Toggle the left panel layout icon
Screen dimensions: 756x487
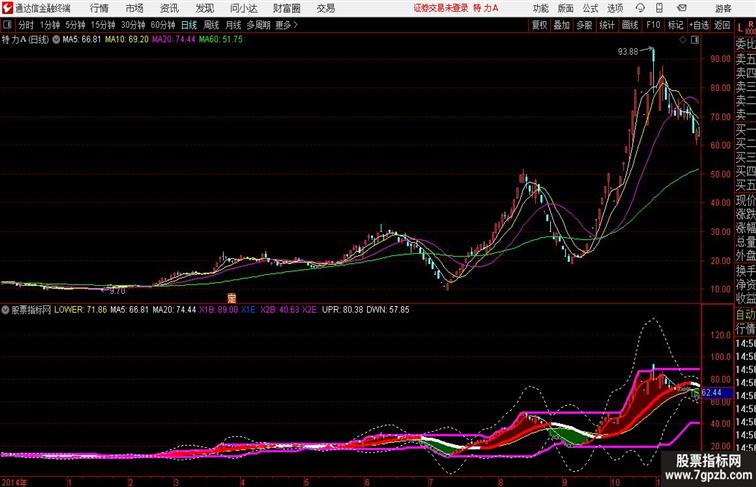click(7, 25)
